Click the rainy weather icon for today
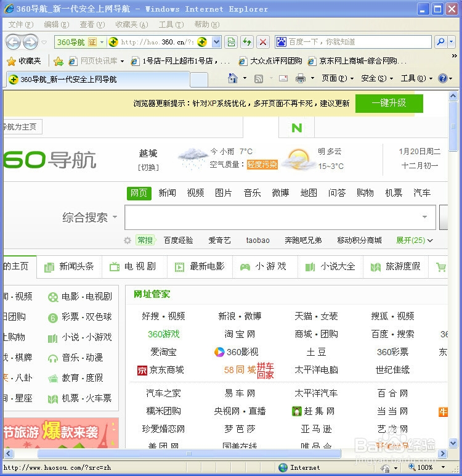Viewport: 462px width, 476px height. (x=193, y=158)
